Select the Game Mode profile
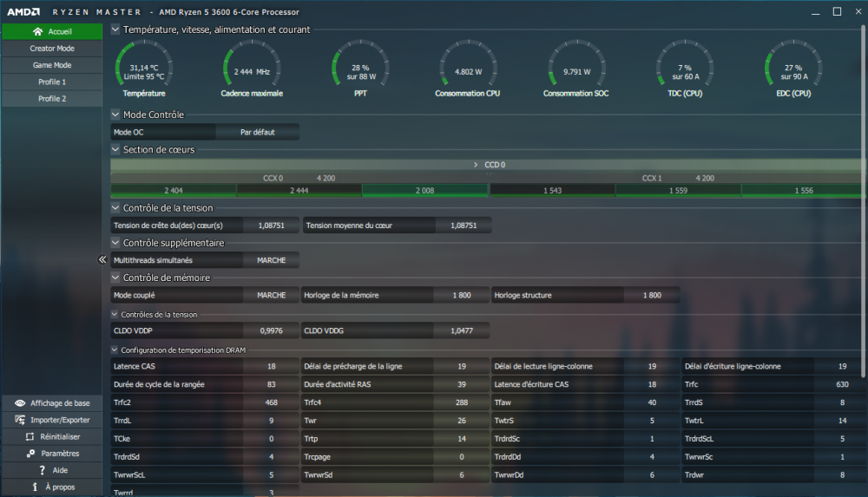 [51, 65]
